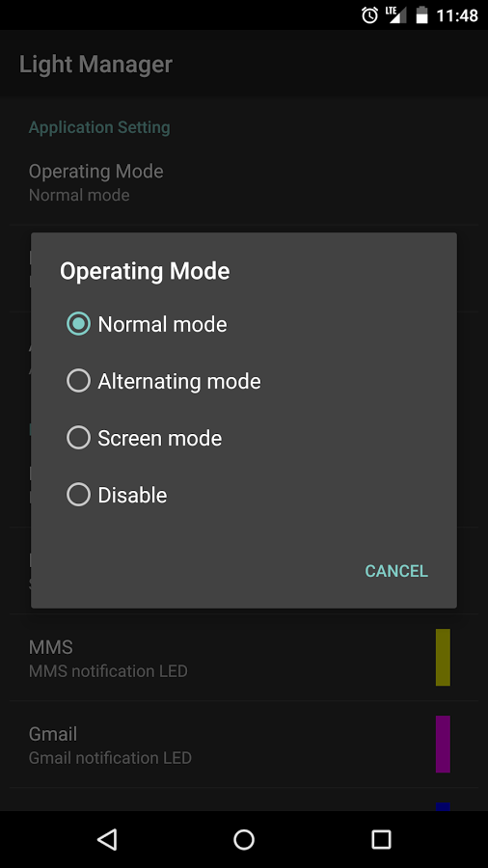Image resolution: width=488 pixels, height=868 pixels.
Task: Select the Normal mode radio button
Action: pyautogui.click(x=78, y=324)
